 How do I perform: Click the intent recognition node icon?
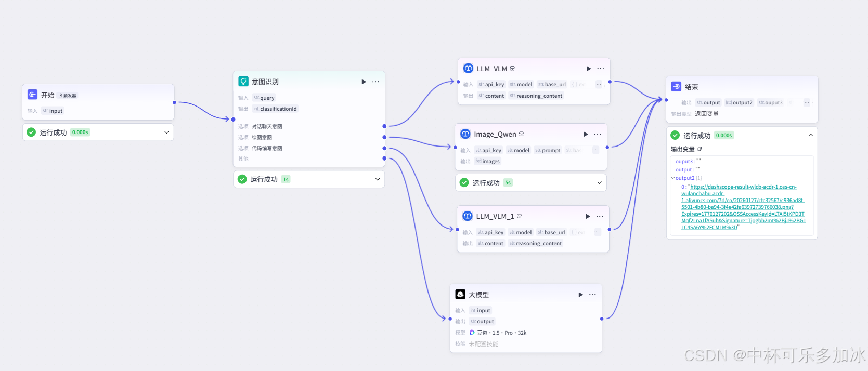243,82
